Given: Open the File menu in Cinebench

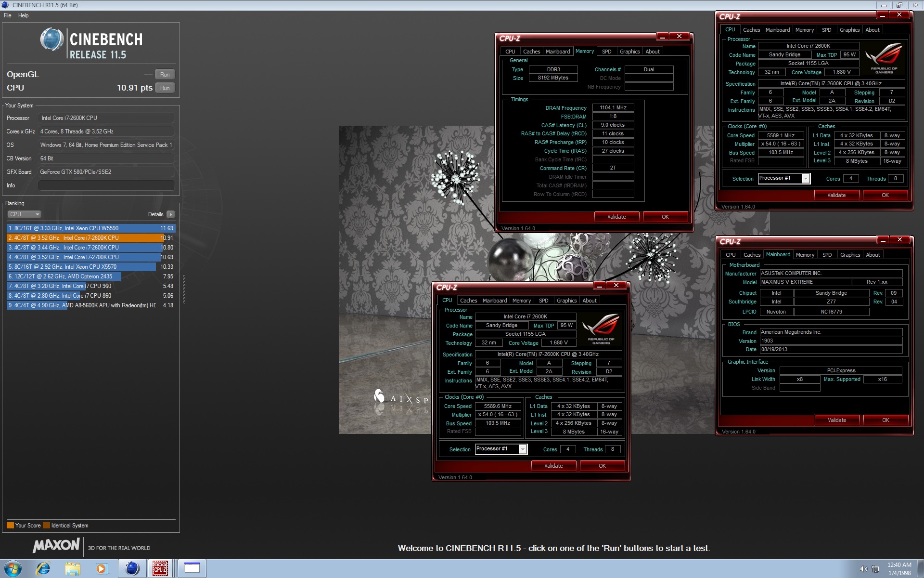Looking at the screenshot, I should 8,15.
